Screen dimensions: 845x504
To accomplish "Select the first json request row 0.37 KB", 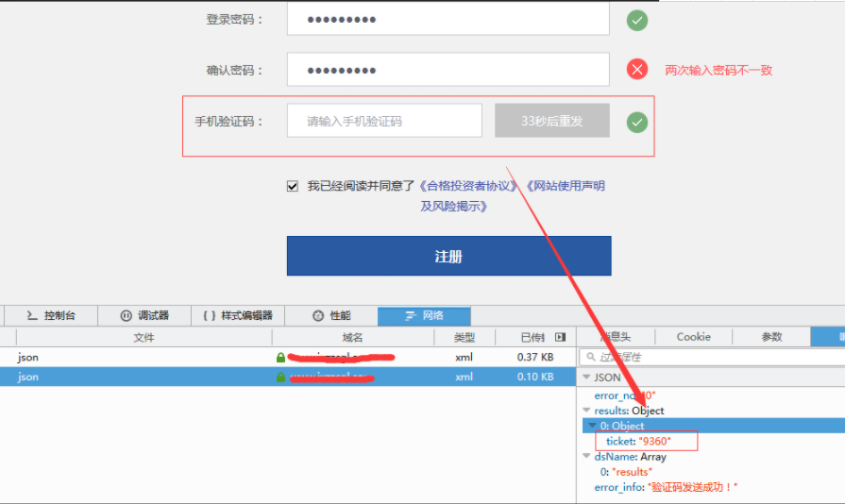I will pos(288,357).
